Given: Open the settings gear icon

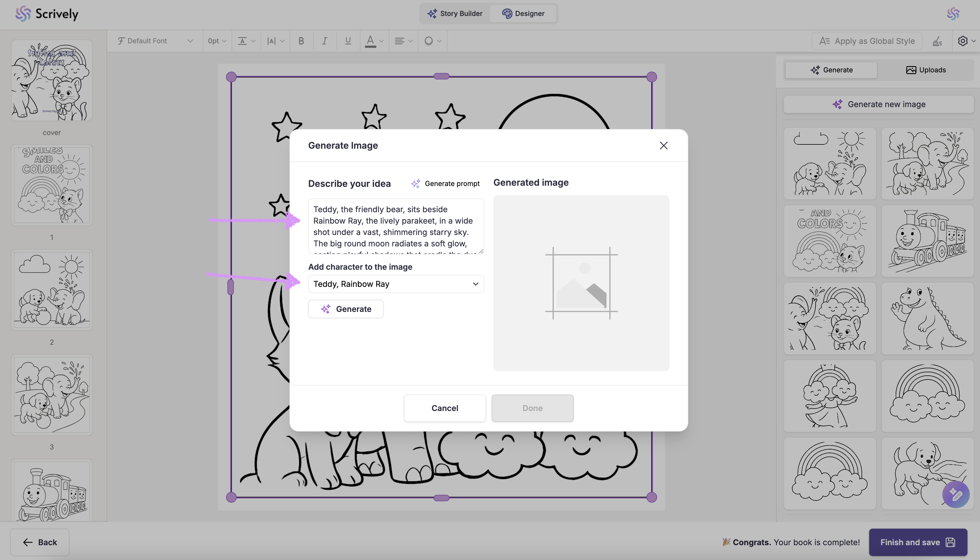Looking at the screenshot, I should (963, 41).
